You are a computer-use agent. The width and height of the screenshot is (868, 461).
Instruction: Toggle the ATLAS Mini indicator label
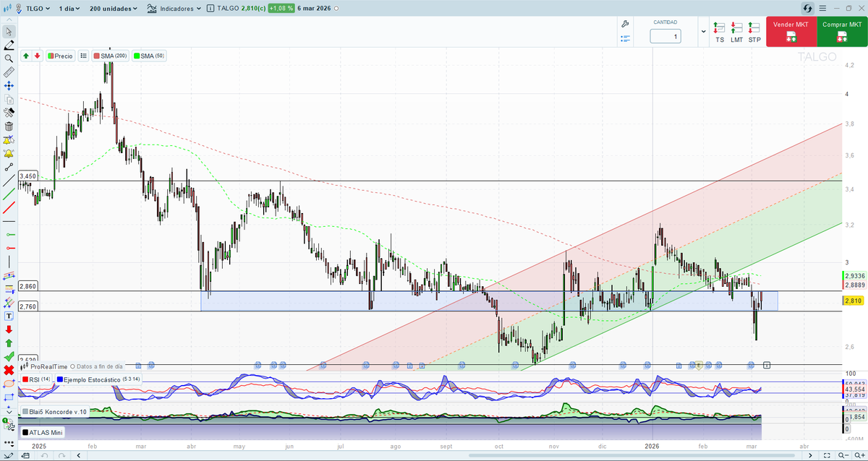pyautogui.click(x=43, y=432)
